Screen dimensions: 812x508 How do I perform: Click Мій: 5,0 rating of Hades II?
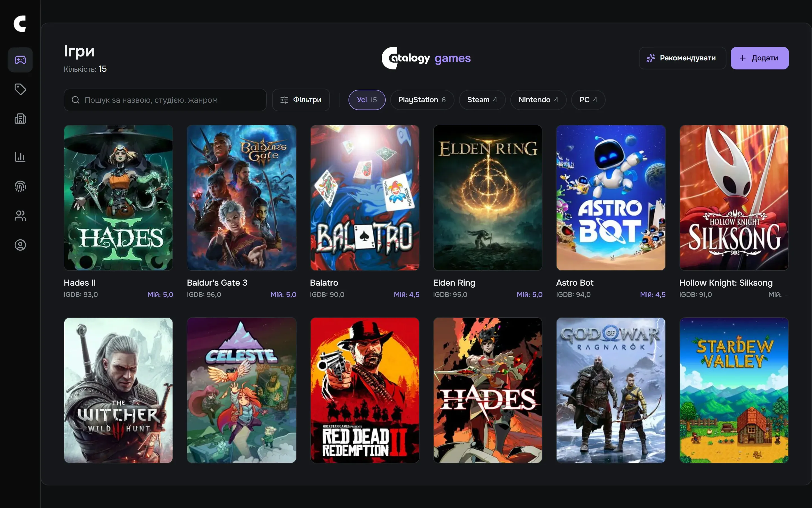click(x=160, y=295)
